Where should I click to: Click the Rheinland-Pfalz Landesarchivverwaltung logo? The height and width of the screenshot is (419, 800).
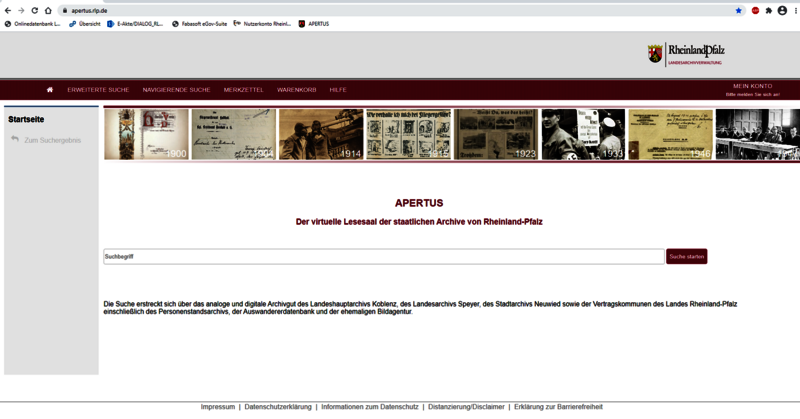(x=686, y=55)
